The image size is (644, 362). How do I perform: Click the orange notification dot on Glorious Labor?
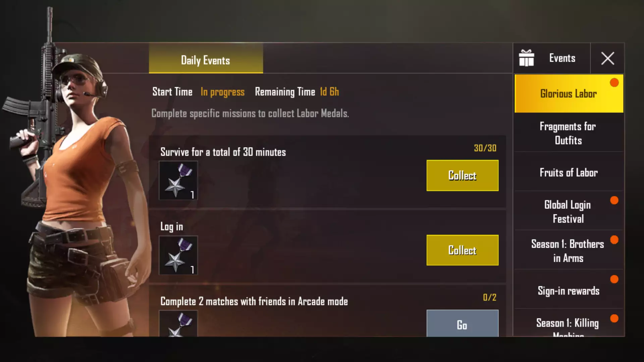pos(614,82)
